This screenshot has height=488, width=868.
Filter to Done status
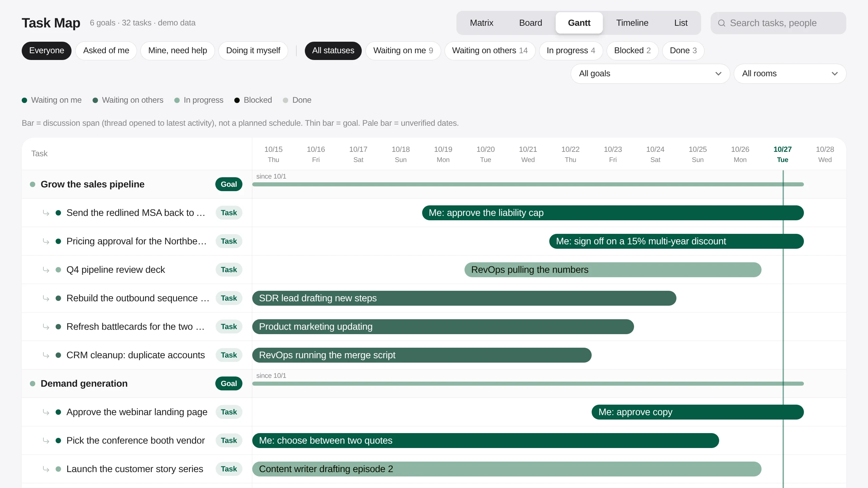click(683, 50)
